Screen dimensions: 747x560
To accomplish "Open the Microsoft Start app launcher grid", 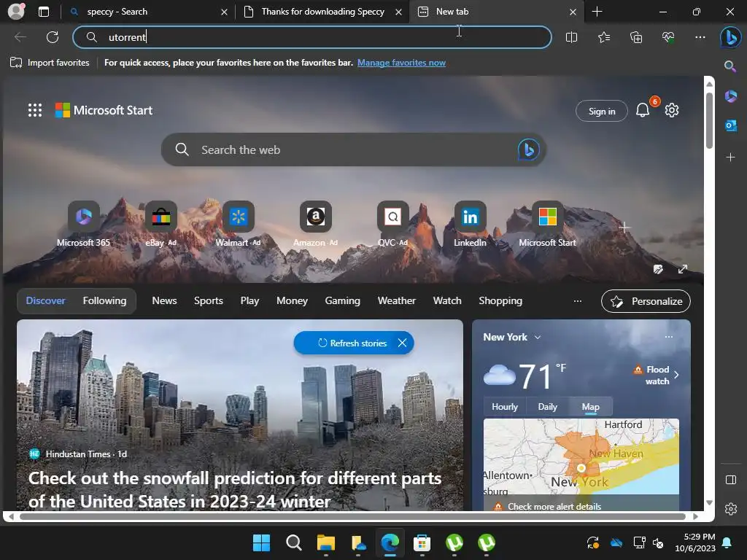I will point(35,111).
